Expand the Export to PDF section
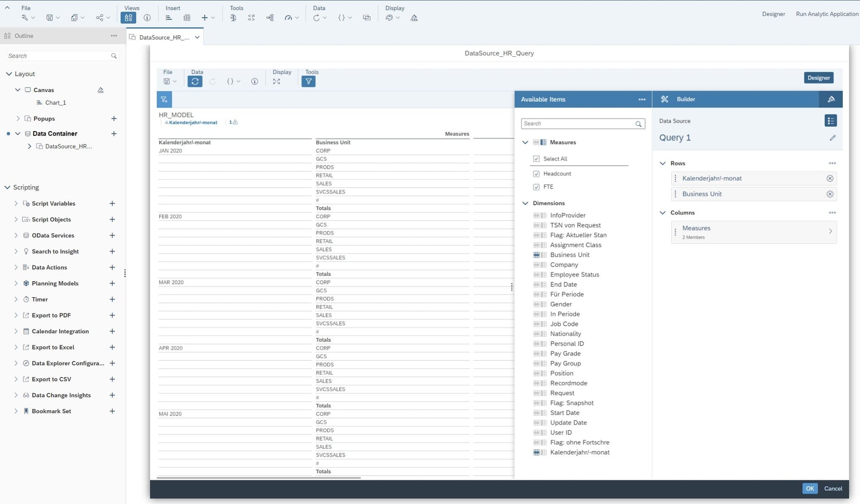This screenshot has height=504, width=860. pos(16,315)
